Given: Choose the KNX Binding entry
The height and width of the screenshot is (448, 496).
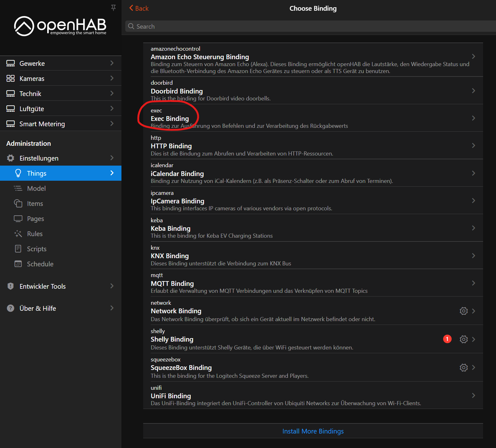Looking at the screenshot, I should click(x=313, y=256).
